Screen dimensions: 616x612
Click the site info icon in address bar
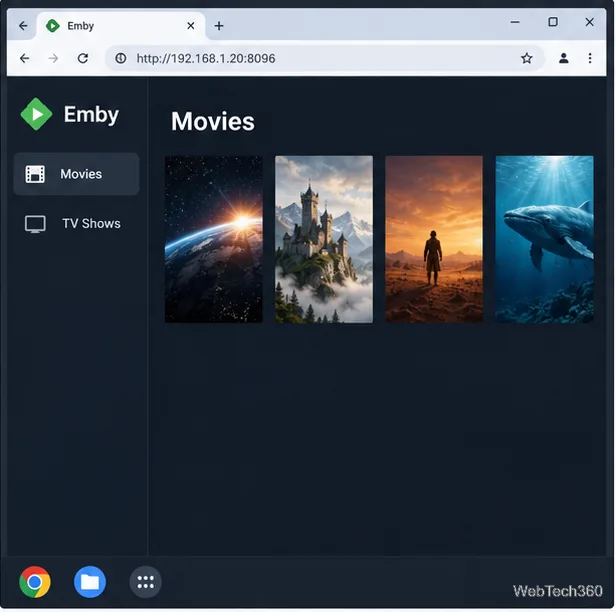tap(121, 59)
